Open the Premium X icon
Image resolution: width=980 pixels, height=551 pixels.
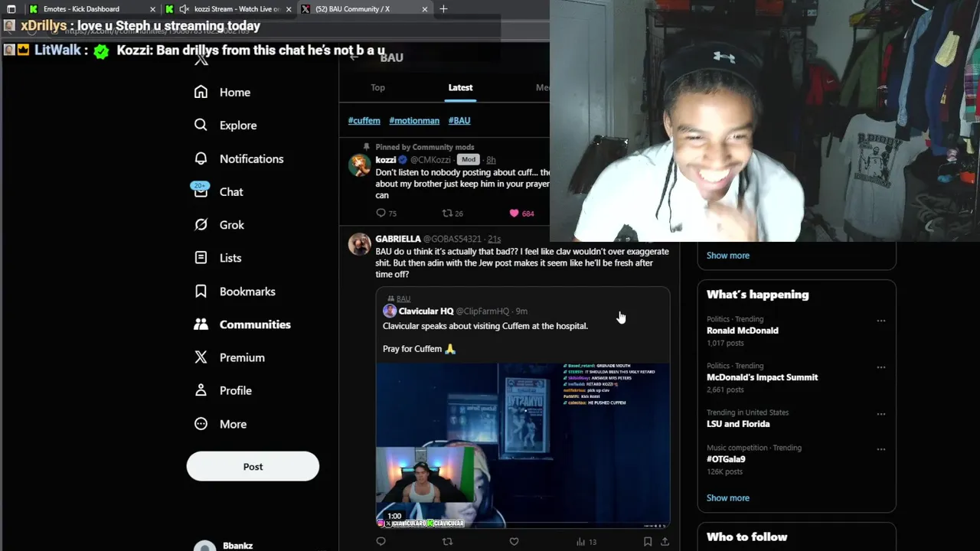pyautogui.click(x=201, y=357)
